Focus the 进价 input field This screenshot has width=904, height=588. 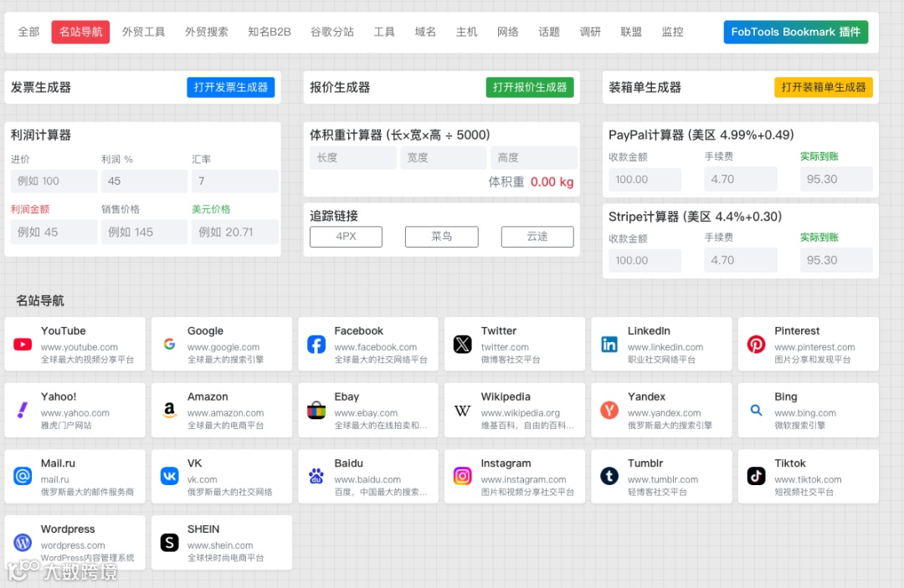[54, 181]
